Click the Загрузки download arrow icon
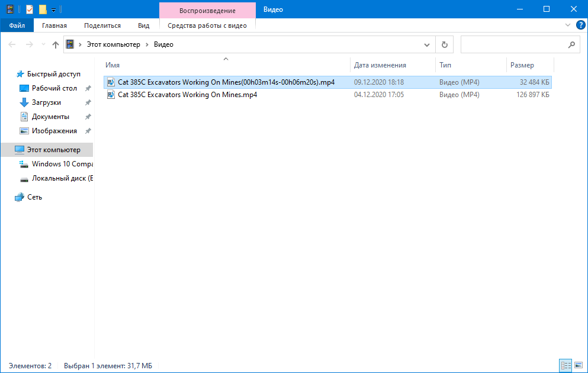Screen dimensions: 588x373 pos(24,102)
